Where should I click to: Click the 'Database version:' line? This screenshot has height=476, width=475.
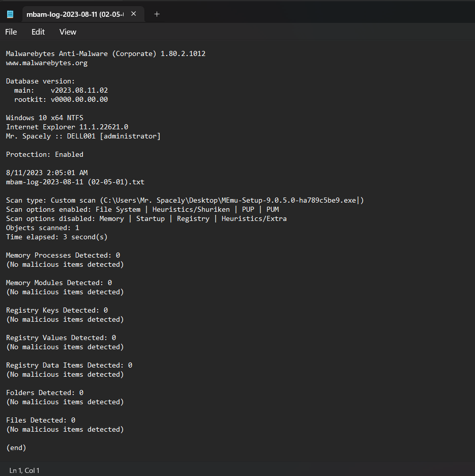point(40,81)
